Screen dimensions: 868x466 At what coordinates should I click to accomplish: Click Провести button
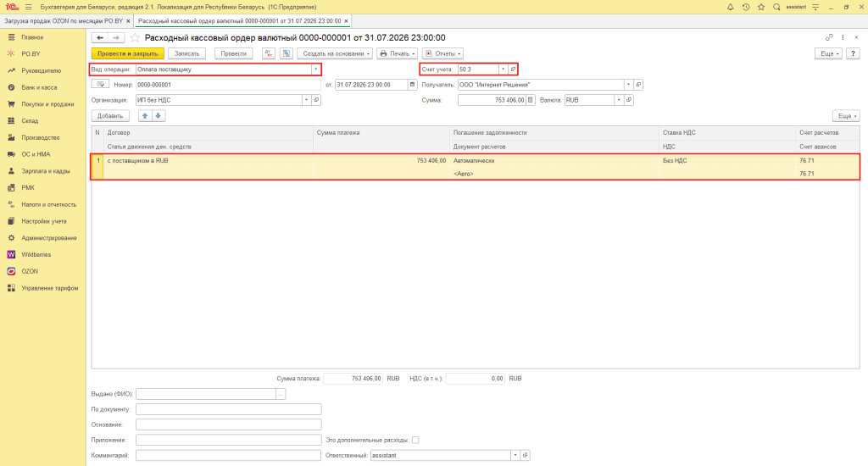[234, 53]
